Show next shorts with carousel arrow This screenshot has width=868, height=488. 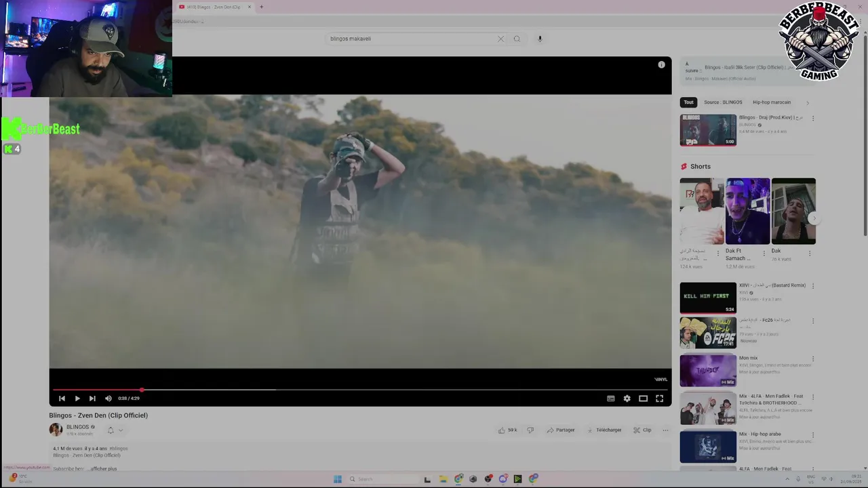point(813,219)
